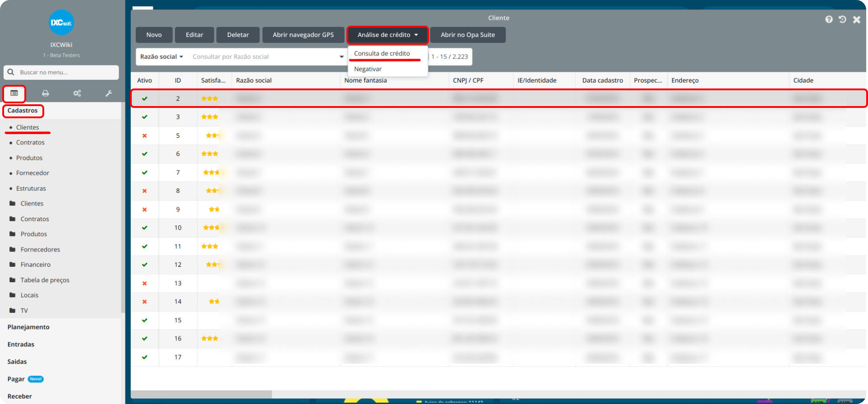
Task: Sort by the Ativo column header
Action: [144, 80]
